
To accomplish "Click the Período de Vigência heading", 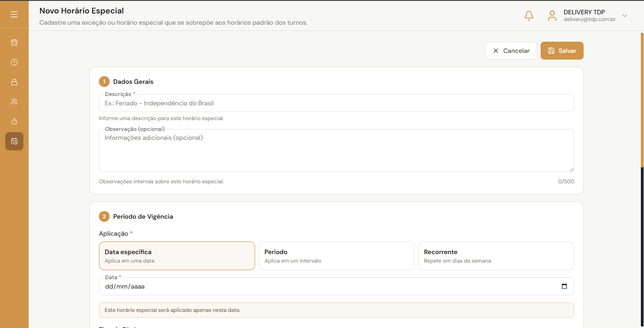I will pyautogui.click(x=143, y=216).
